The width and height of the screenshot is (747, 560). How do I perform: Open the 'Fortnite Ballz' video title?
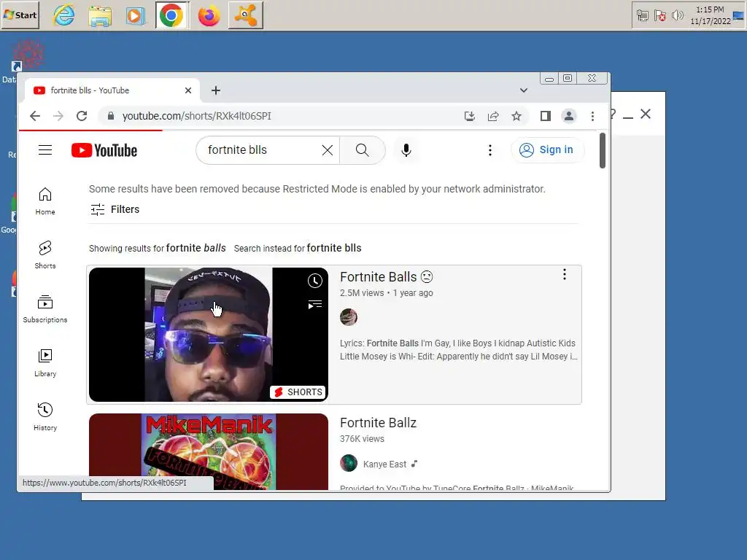pyautogui.click(x=379, y=423)
